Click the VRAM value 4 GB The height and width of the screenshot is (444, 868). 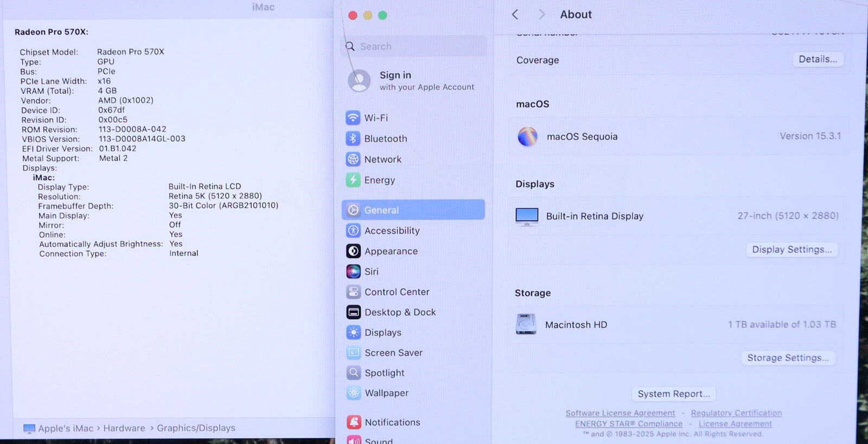pyautogui.click(x=107, y=91)
